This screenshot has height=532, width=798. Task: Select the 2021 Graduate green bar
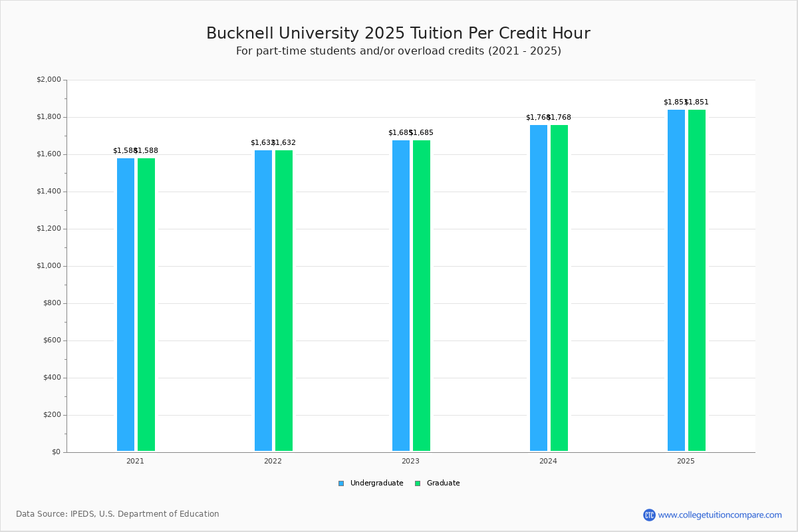click(146, 305)
